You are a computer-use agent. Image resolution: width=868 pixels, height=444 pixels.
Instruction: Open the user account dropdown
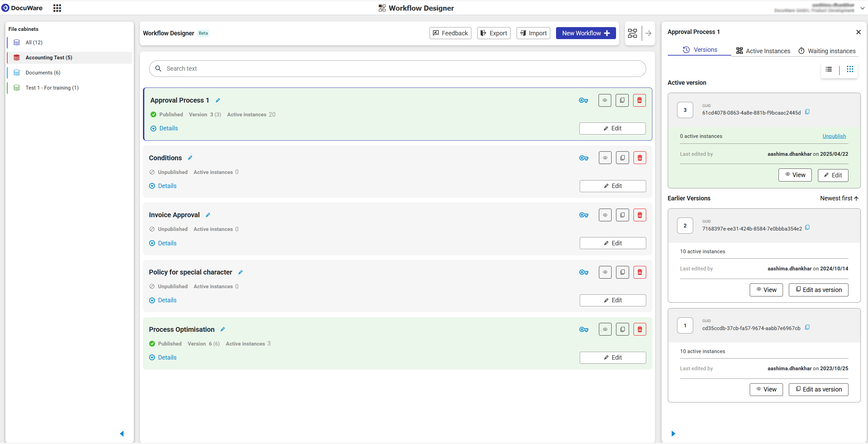[863, 8]
